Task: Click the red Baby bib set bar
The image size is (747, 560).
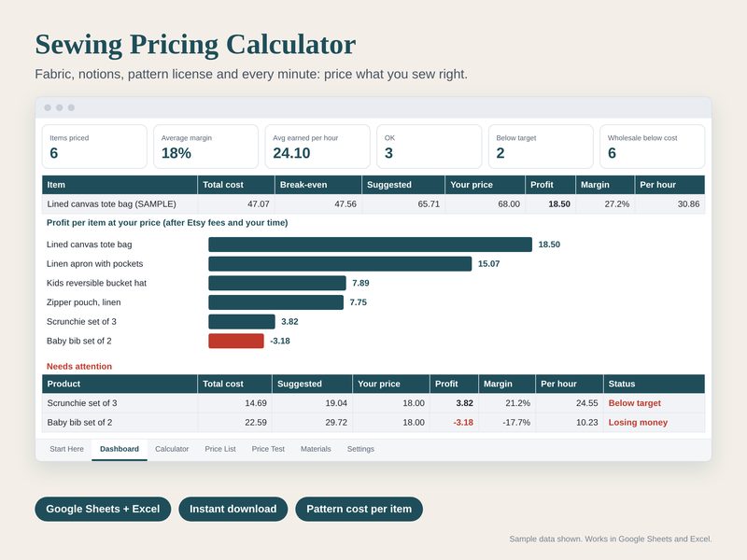Action: tap(236, 341)
